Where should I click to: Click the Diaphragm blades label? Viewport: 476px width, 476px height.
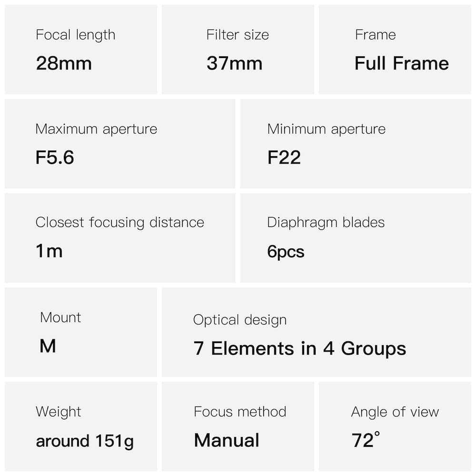point(326,222)
